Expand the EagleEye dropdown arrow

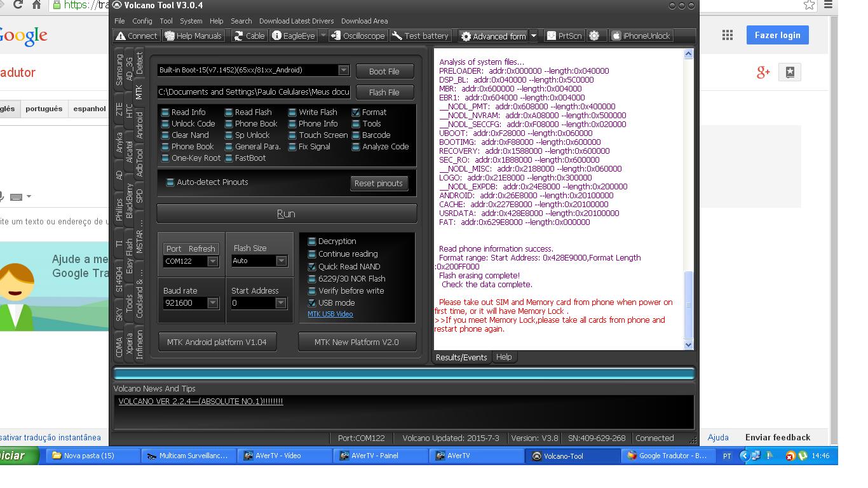(x=323, y=36)
